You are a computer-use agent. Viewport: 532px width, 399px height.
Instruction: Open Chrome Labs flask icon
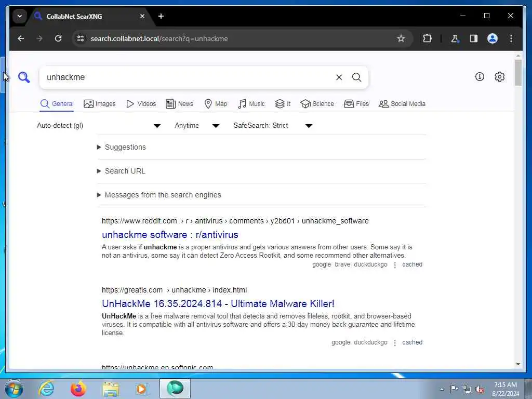click(x=455, y=38)
